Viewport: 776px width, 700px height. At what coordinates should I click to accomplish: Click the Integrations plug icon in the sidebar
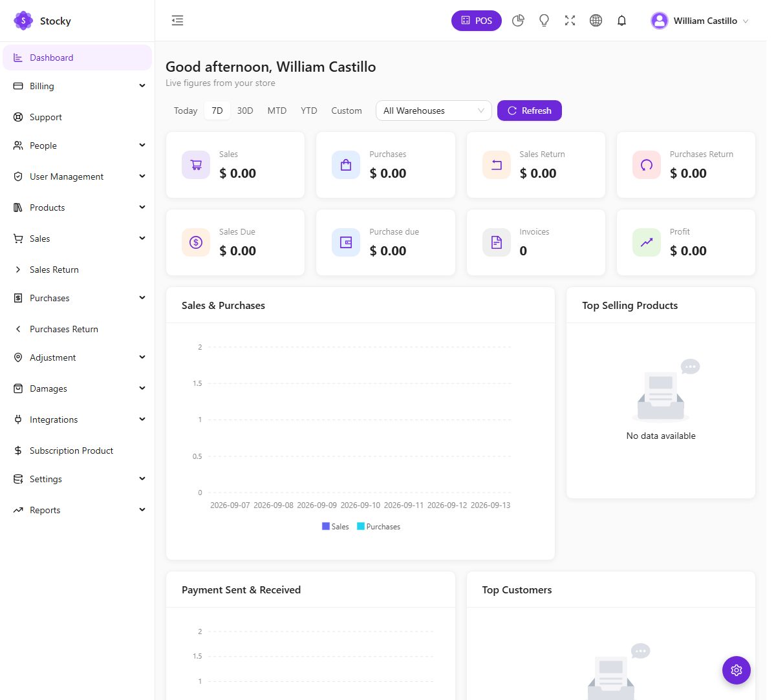tap(18, 419)
